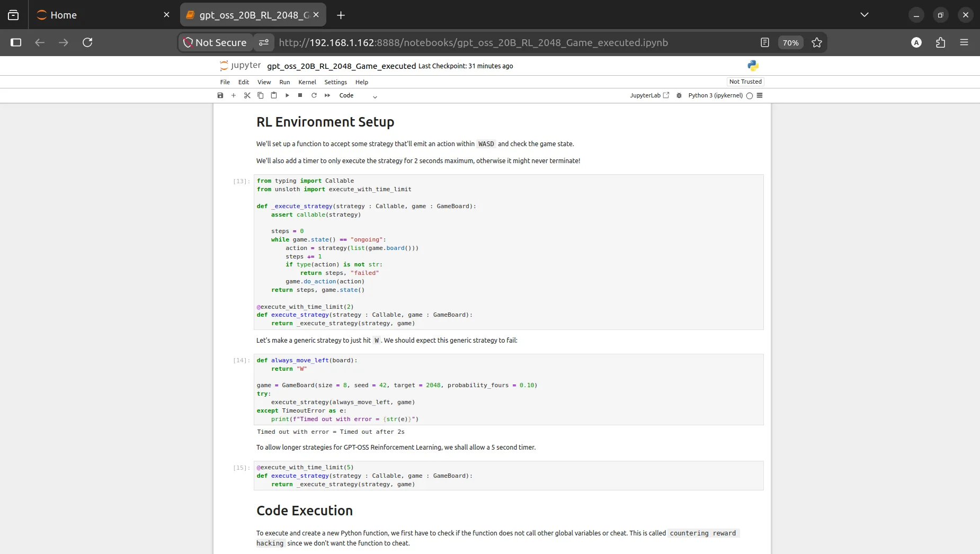The image size is (980, 554).
Task: Reload the current page
Action: (87, 42)
